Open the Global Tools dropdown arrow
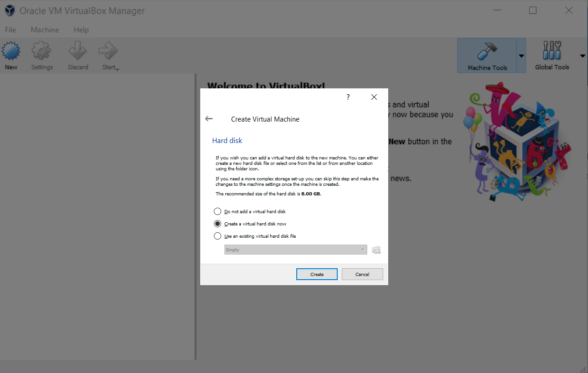 [x=582, y=56]
